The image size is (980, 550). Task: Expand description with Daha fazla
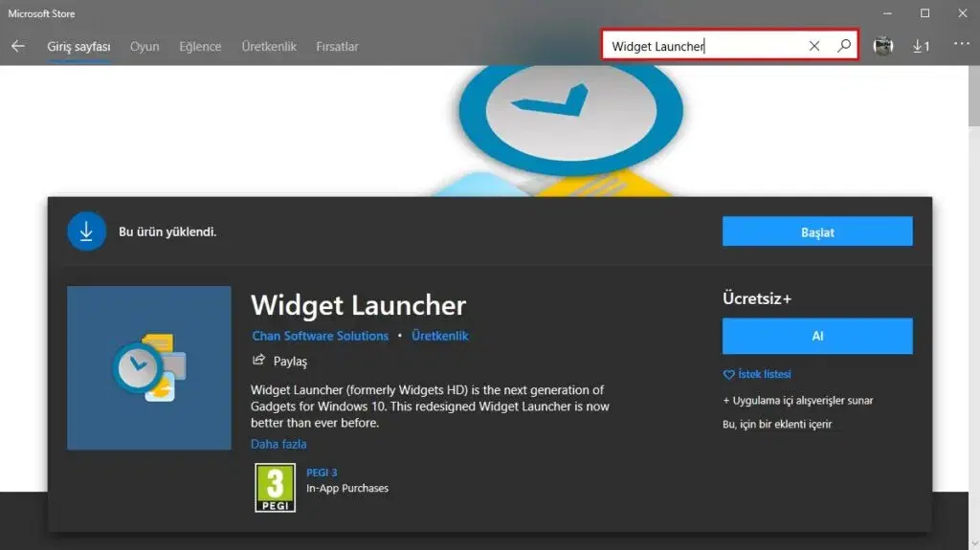[278, 444]
